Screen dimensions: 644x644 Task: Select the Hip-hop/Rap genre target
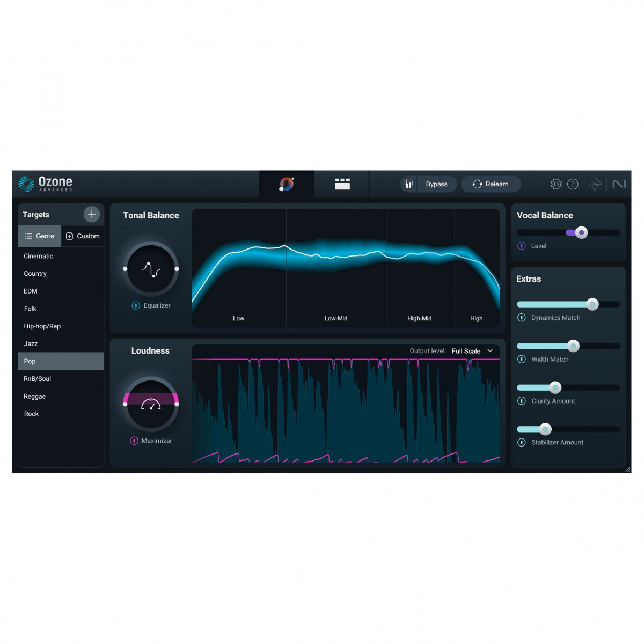(42, 326)
